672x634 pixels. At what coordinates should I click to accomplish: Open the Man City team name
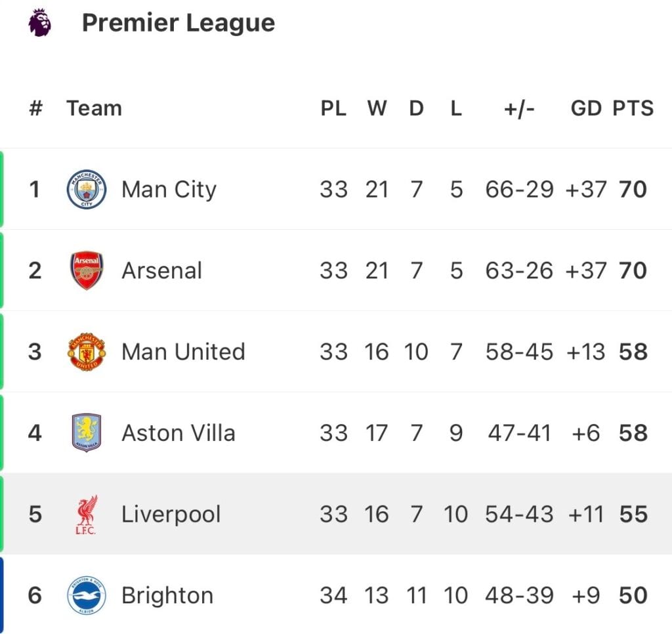point(169,190)
